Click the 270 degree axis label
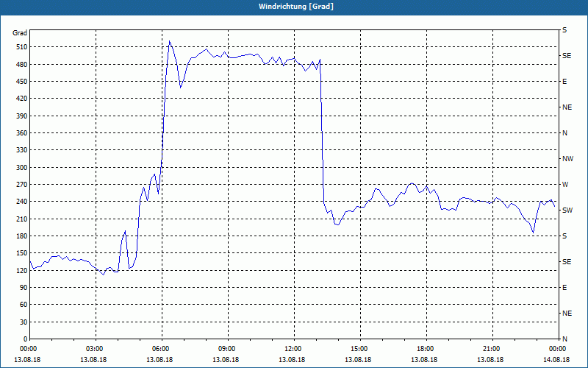 pos(22,185)
